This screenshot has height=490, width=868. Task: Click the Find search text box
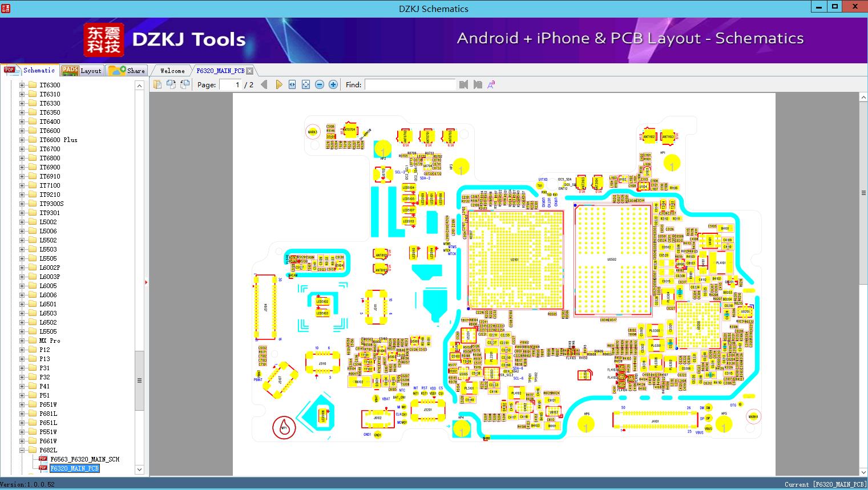(410, 84)
